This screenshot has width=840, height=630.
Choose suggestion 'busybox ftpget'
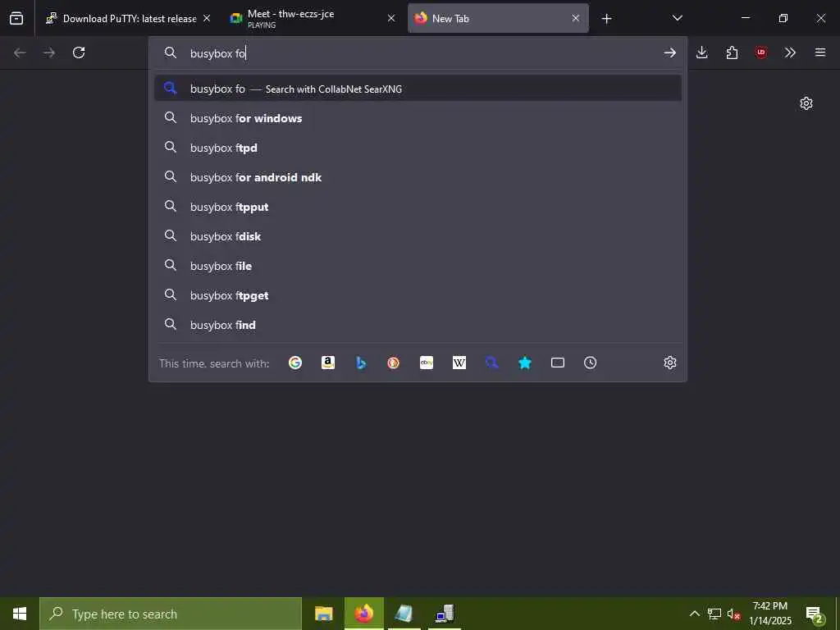(x=418, y=295)
